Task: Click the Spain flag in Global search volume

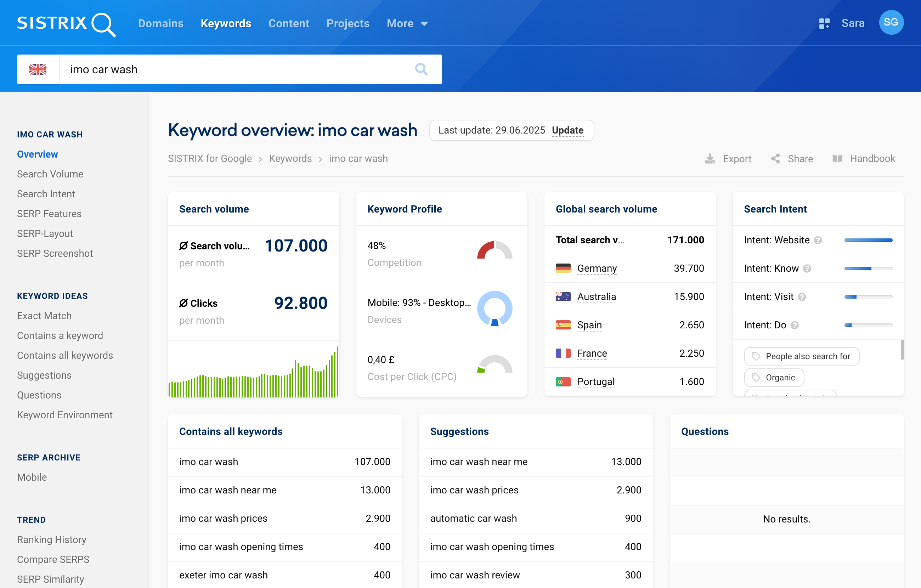Action: pos(563,325)
